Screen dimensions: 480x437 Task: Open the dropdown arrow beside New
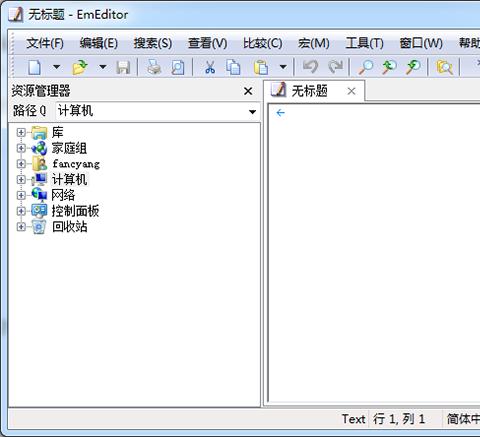[x=57, y=67]
